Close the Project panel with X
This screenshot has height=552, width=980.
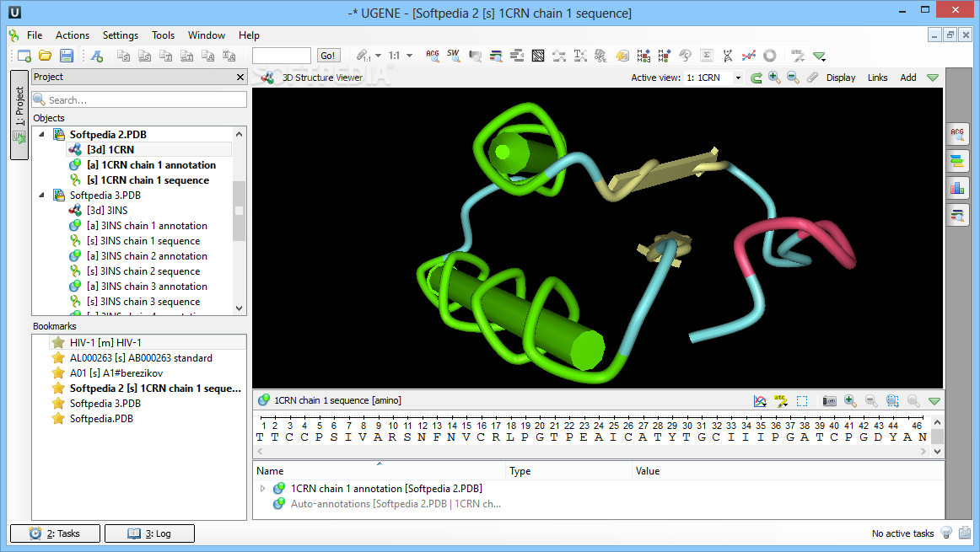(240, 77)
